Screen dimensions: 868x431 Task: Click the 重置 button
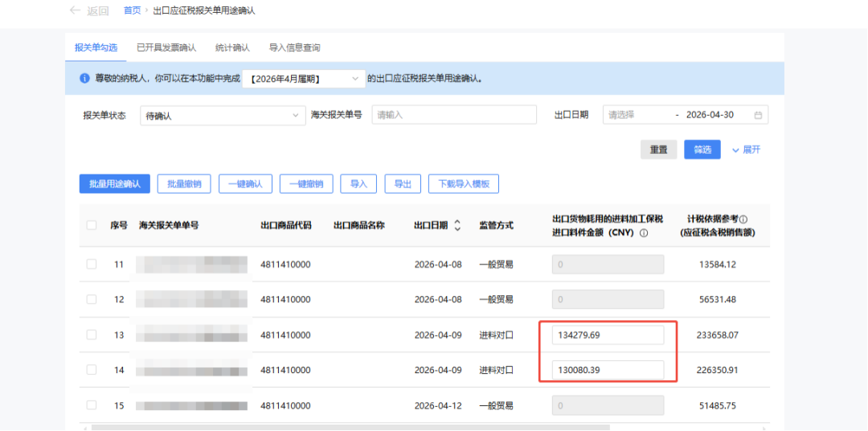click(659, 150)
